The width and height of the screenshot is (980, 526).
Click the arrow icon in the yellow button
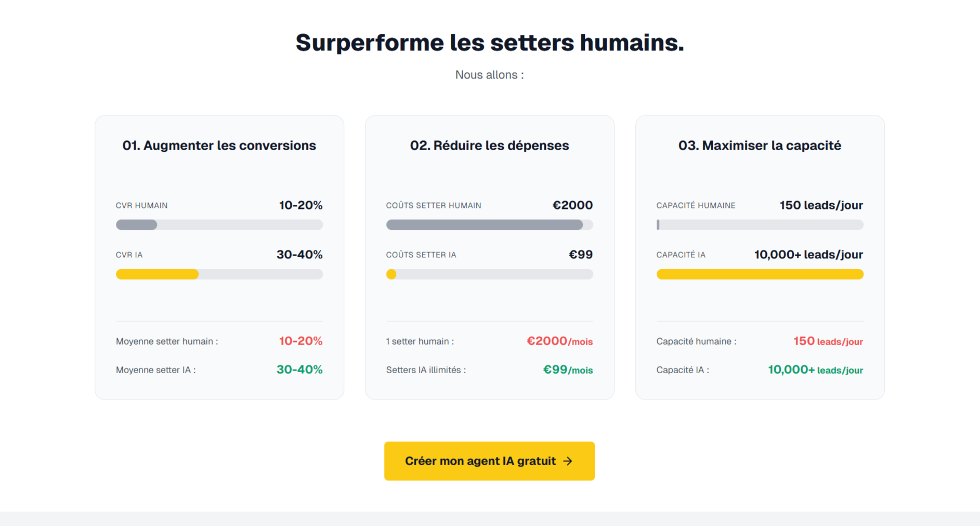coord(568,461)
